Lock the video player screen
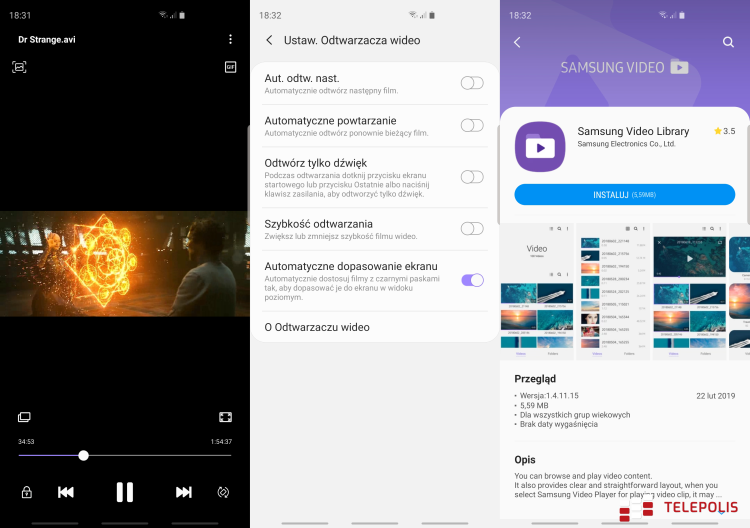This screenshot has width=750, height=528. tap(27, 492)
